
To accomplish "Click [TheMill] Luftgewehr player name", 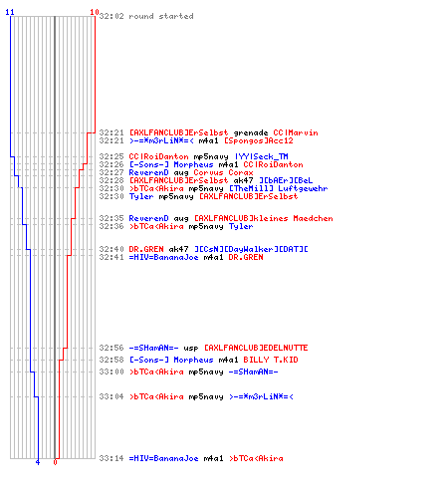I will (279, 188).
